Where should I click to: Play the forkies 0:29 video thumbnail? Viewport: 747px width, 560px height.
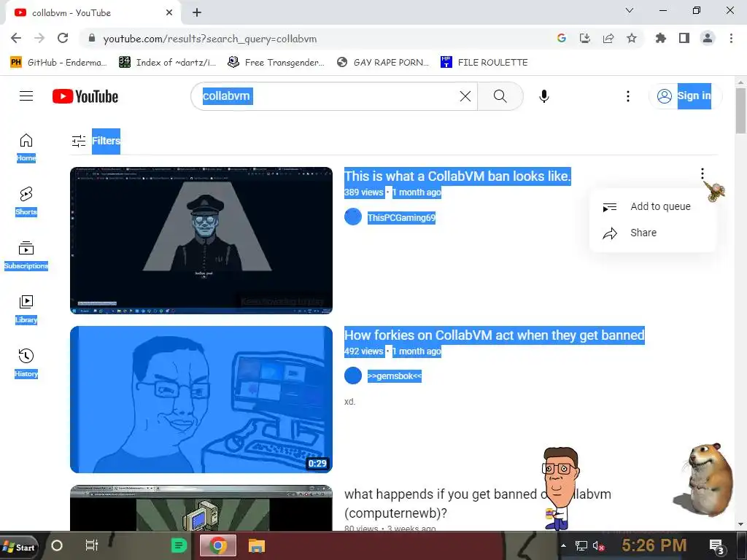click(201, 400)
